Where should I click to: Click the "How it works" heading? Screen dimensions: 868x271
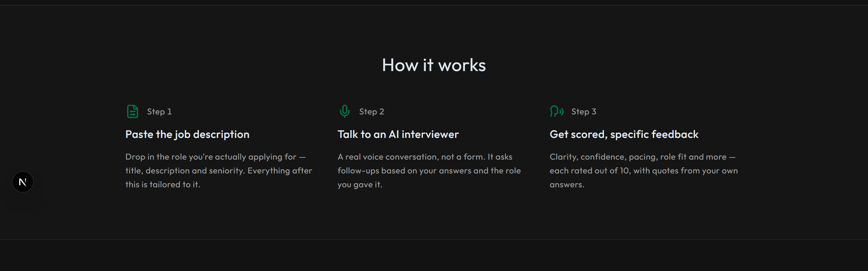[434, 65]
